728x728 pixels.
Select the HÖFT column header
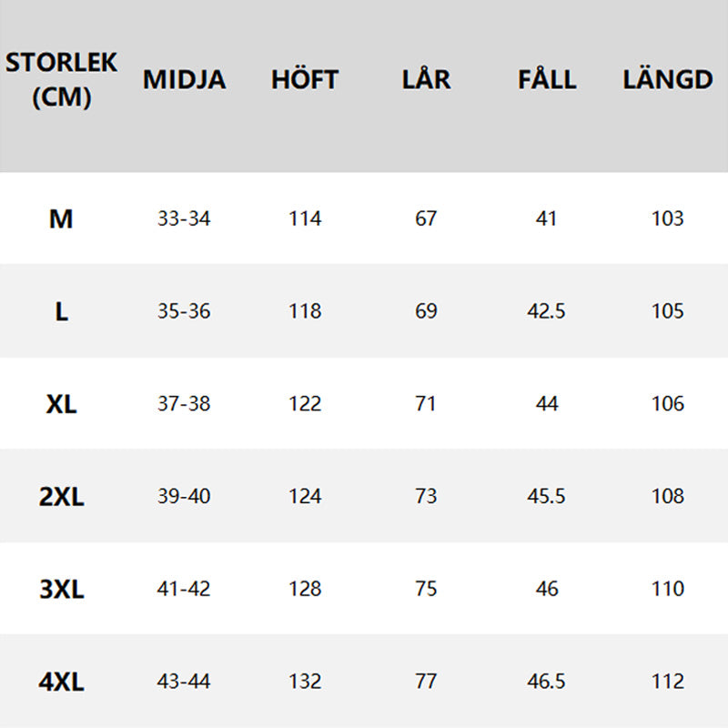(x=304, y=79)
